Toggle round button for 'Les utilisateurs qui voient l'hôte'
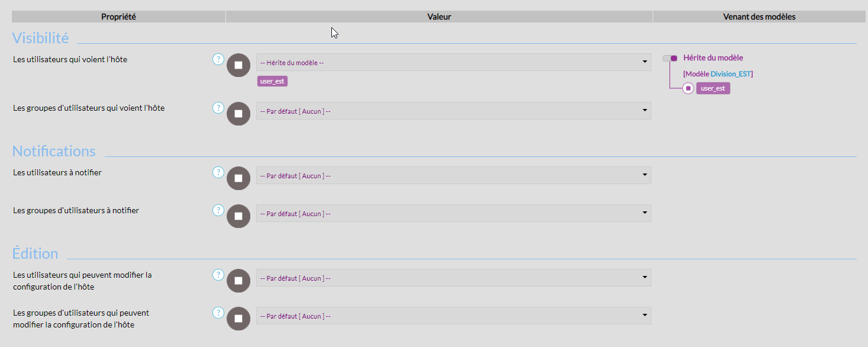 click(x=238, y=65)
